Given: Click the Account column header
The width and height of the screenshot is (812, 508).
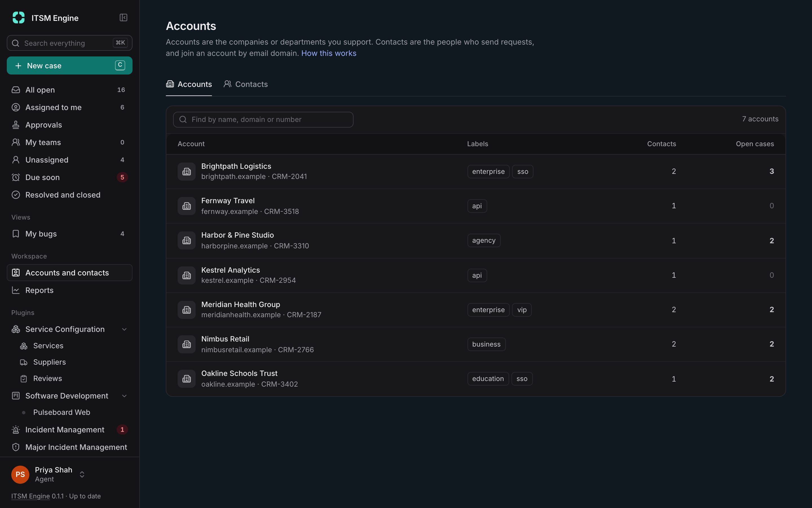Looking at the screenshot, I should [x=191, y=144].
